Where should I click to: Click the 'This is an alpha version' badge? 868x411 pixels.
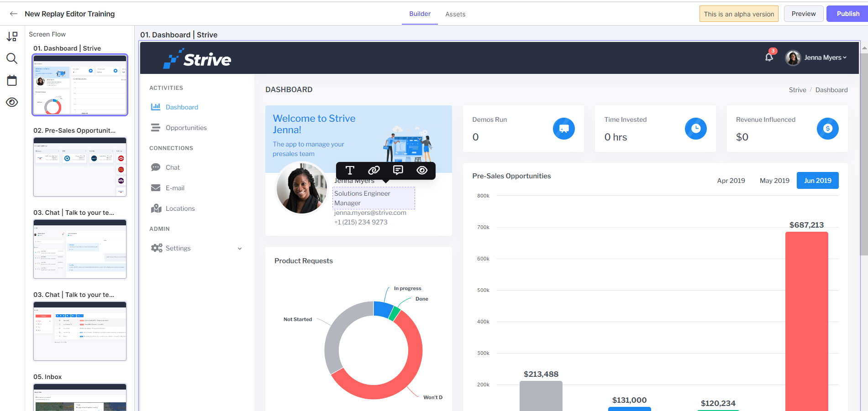coord(739,14)
